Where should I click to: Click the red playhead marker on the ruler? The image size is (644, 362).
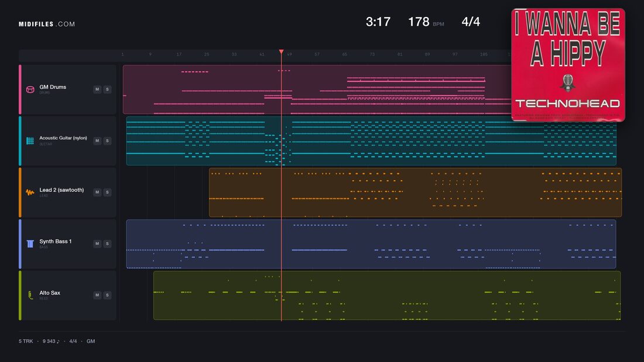[x=282, y=52]
